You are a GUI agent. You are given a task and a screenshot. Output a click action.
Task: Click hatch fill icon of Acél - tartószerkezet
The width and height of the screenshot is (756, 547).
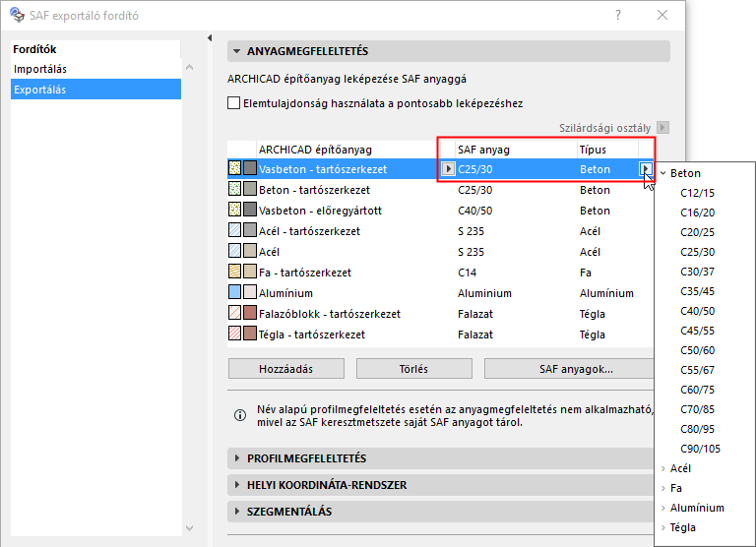coord(235,230)
